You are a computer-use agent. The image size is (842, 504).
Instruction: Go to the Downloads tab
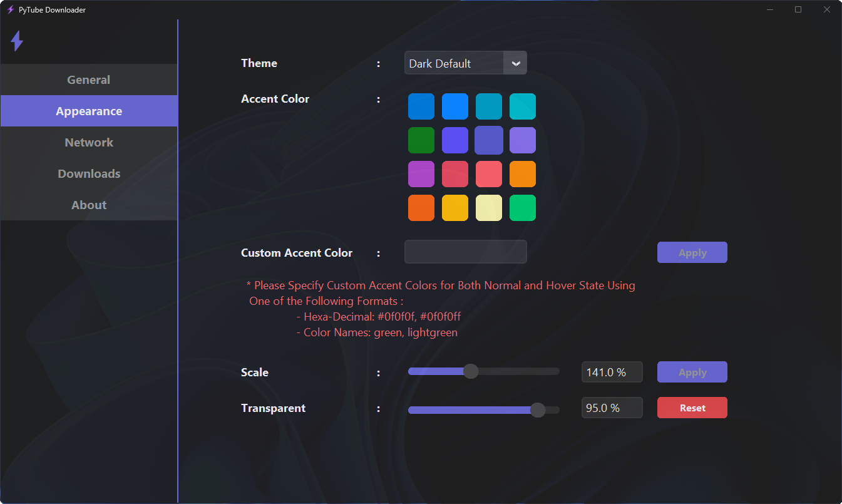(89, 173)
